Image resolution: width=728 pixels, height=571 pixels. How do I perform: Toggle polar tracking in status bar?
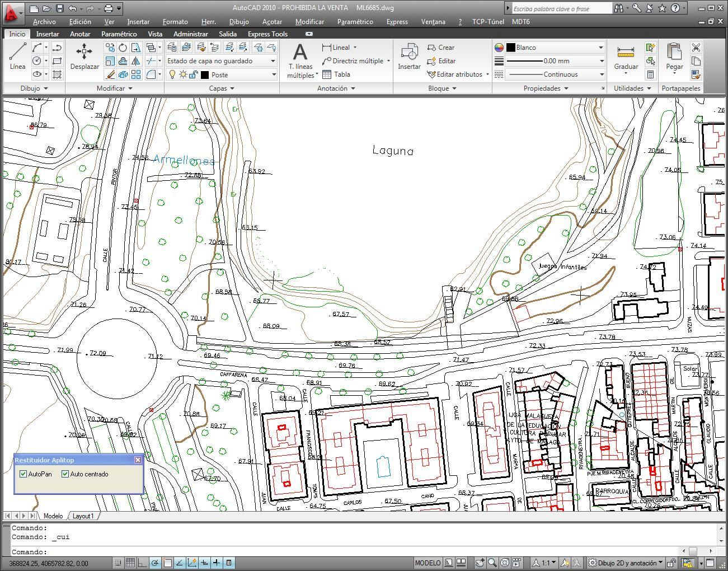pos(155,563)
